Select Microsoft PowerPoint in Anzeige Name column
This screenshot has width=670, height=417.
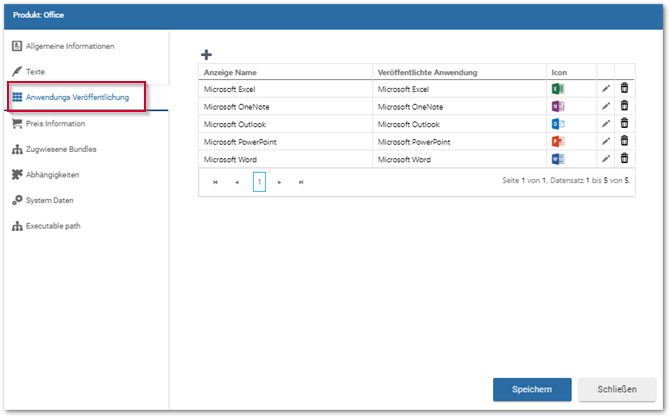(x=240, y=142)
